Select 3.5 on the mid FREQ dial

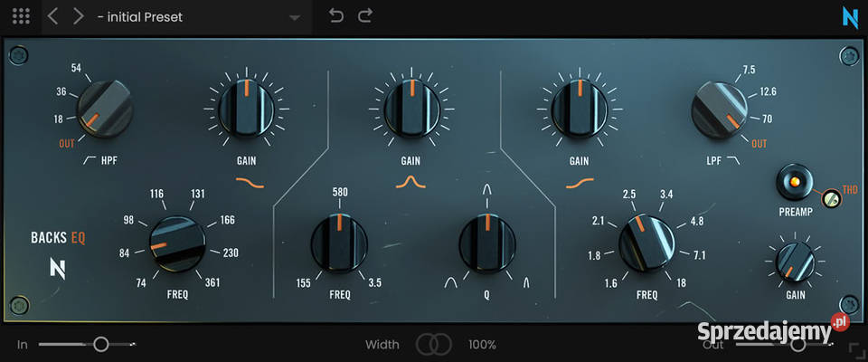tap(374, 282)
